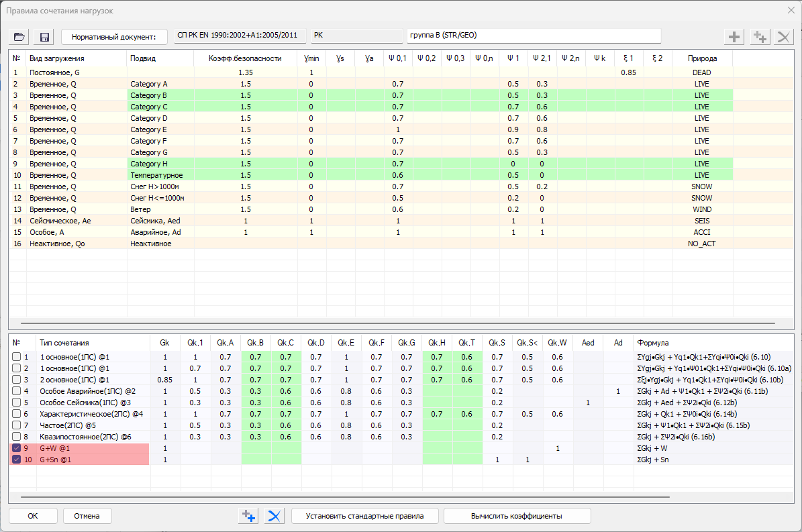Image resolution: width=802 pixels, height=532 pixels.
Task: Click the grey add-multiple-rows icon at top right
Action: 759,37
